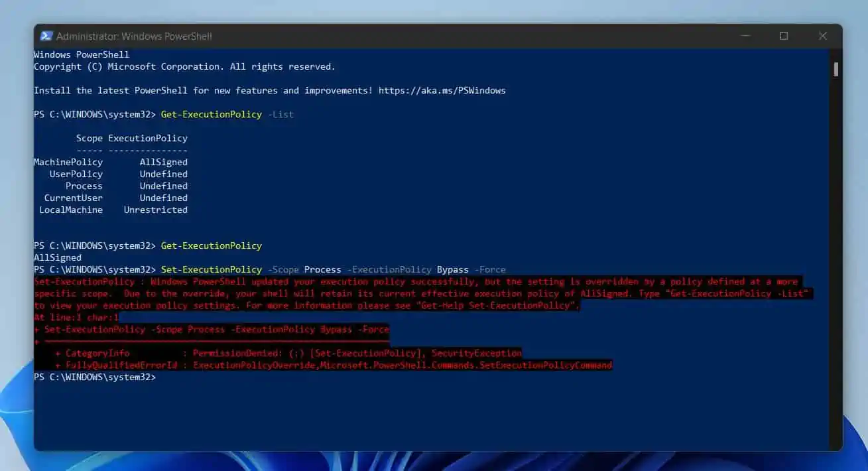Click "SecurityException" in the error output
The height and width of the screenshot is (471, 868).
tap(477, 353)
